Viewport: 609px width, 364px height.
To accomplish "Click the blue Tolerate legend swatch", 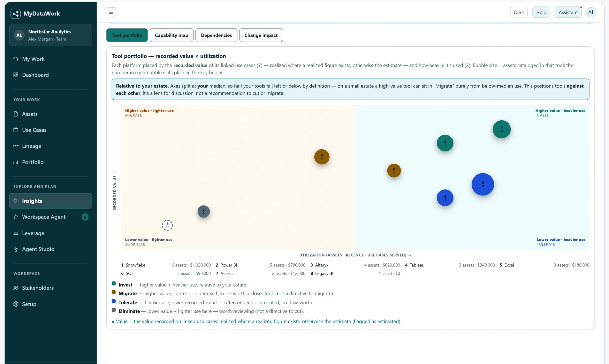I will [114, 301].
